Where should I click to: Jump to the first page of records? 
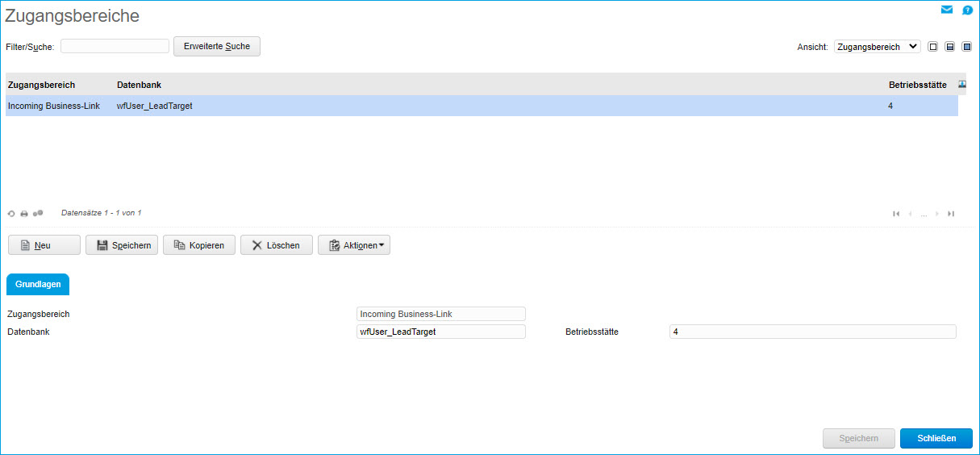click(x=896, y=214)
